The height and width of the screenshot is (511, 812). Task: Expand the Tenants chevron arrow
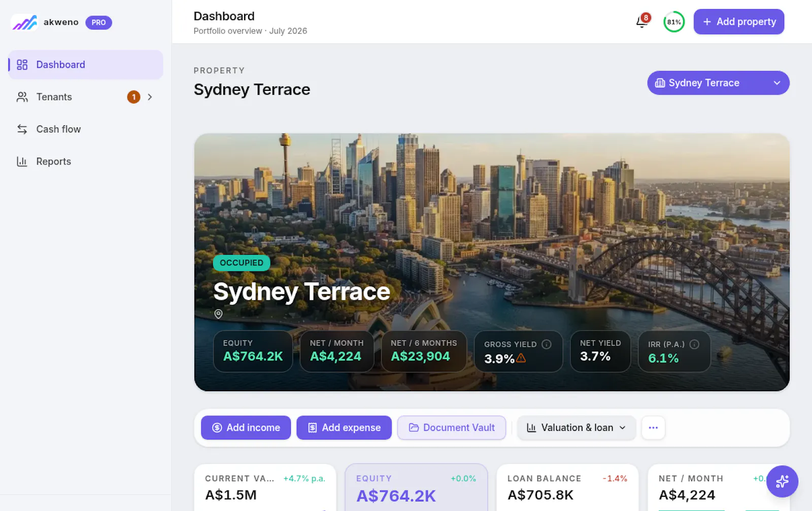(x=150, y=97)
